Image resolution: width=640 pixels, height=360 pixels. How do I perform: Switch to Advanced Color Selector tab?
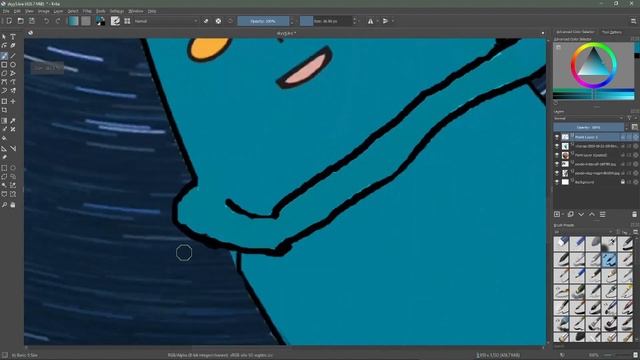coord(575,32)
